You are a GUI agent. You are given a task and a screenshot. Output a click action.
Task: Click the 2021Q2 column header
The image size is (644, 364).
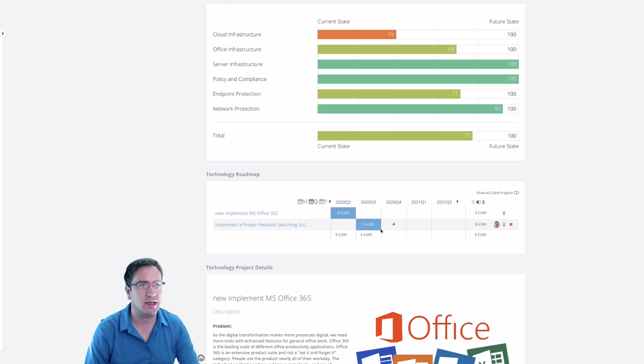pos(444,202)
